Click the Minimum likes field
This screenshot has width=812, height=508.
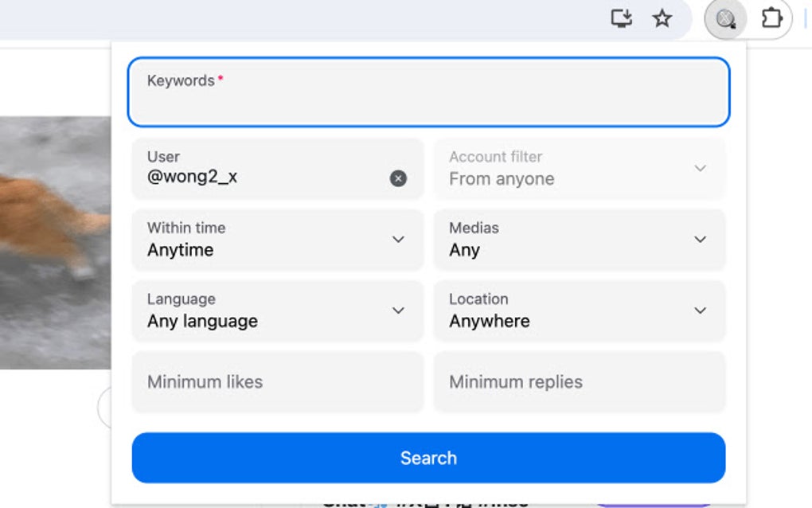(x=277, y=382)
